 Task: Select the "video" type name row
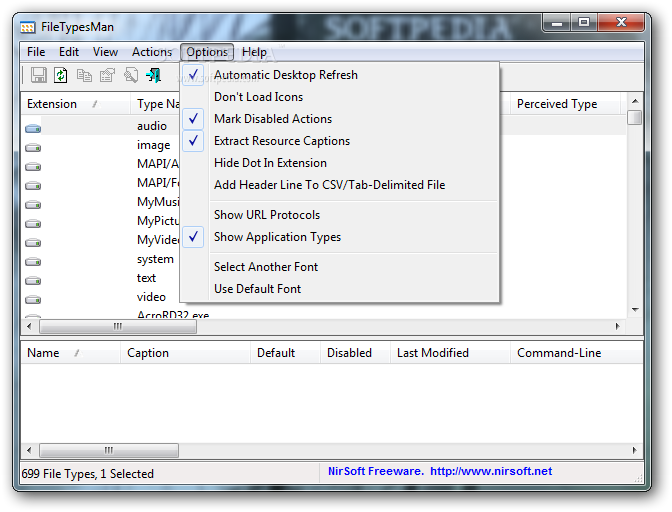tap(151, 297)
